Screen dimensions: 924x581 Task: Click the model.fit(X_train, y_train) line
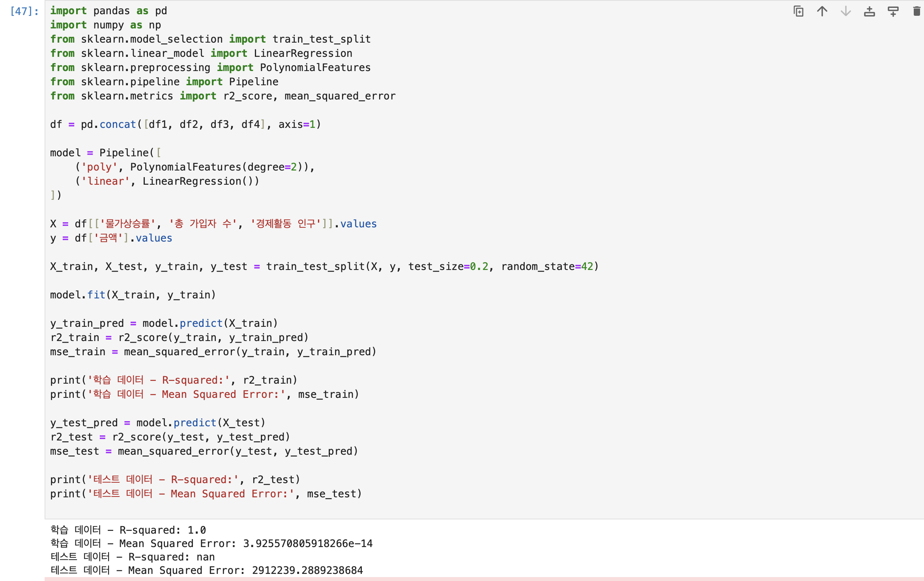pyautogui.click(x=133, y=295)
